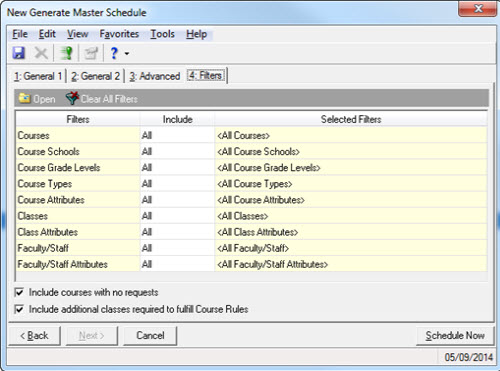Screen dimensions: 500x371
Task: Click the <All Faculty/Staff> cell
Action: click(x=351, y=248)
